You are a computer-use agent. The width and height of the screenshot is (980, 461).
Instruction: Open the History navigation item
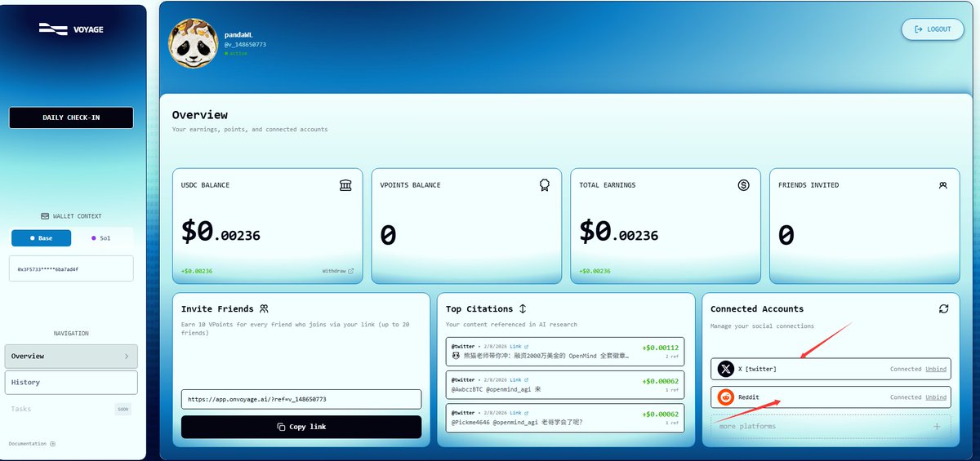click(71, 382)
